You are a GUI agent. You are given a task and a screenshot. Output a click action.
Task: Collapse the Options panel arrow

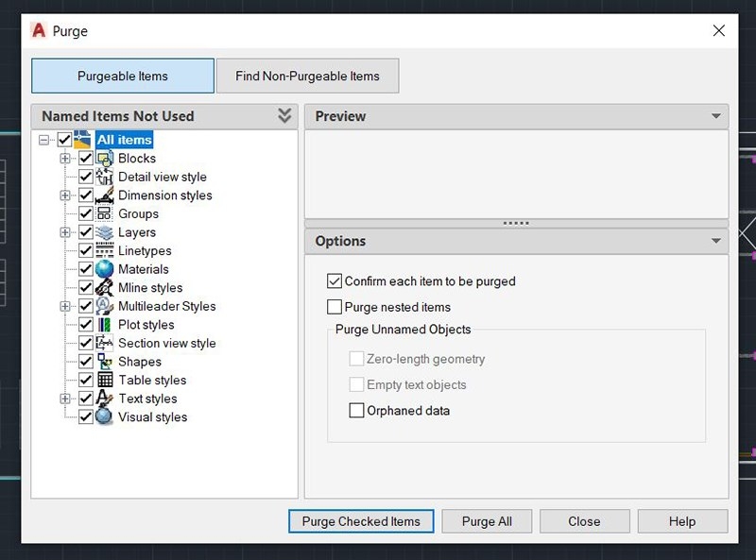point(715,241)
